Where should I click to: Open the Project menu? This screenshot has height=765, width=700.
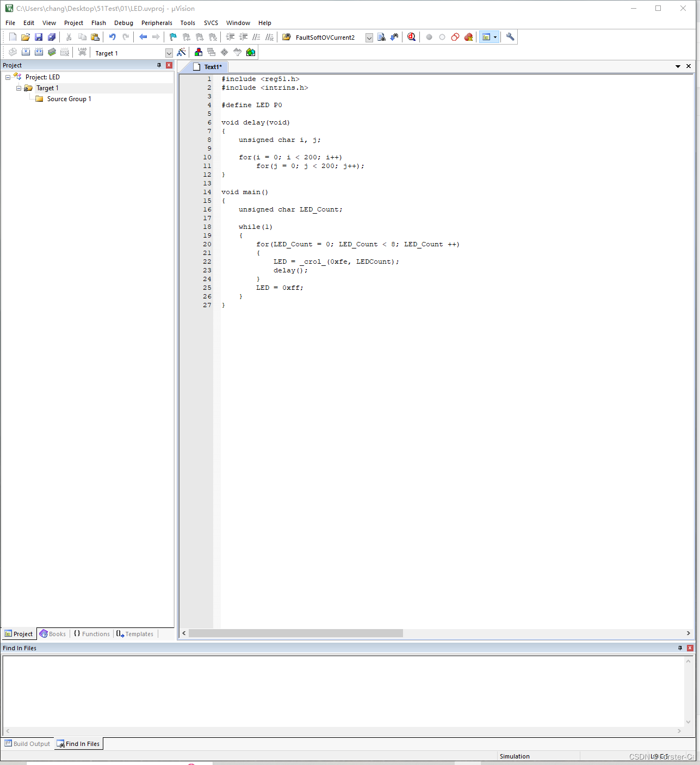[x=74, y=23]
